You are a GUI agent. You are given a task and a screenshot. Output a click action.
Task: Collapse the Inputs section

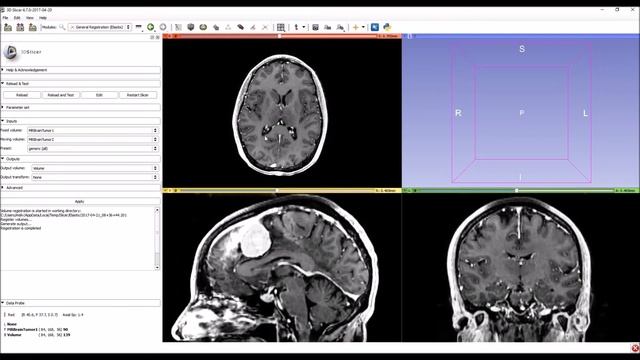pyautogui.click(x=80, y=121)
